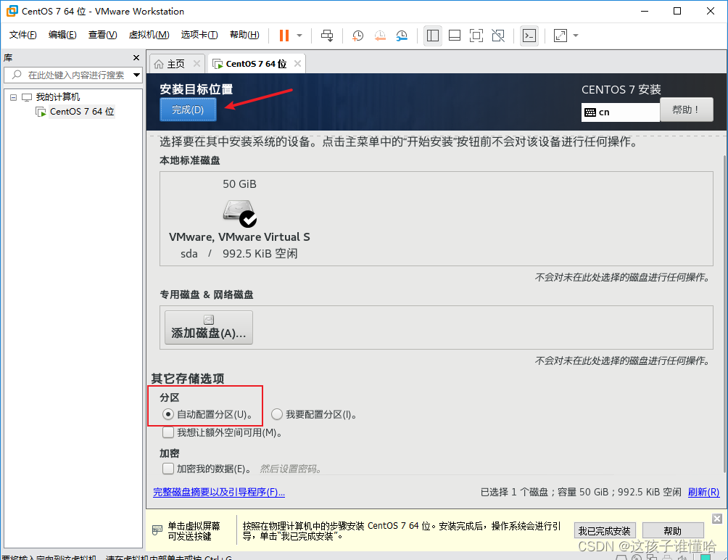The width and height of the screenshot is (728, 560).
Task: Click the home icon on 主页 tab
Action: tap(159, 64)
